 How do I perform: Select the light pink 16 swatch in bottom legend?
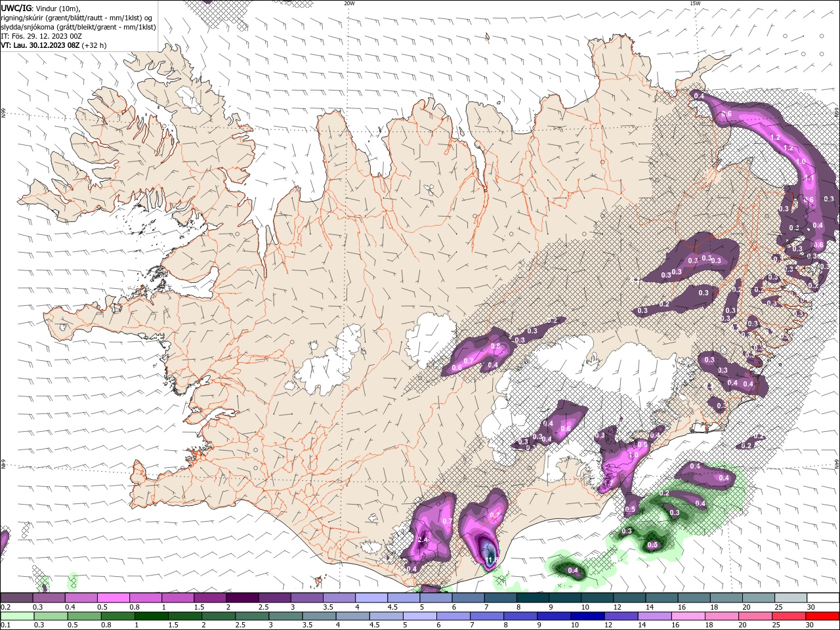pos(688,616)
